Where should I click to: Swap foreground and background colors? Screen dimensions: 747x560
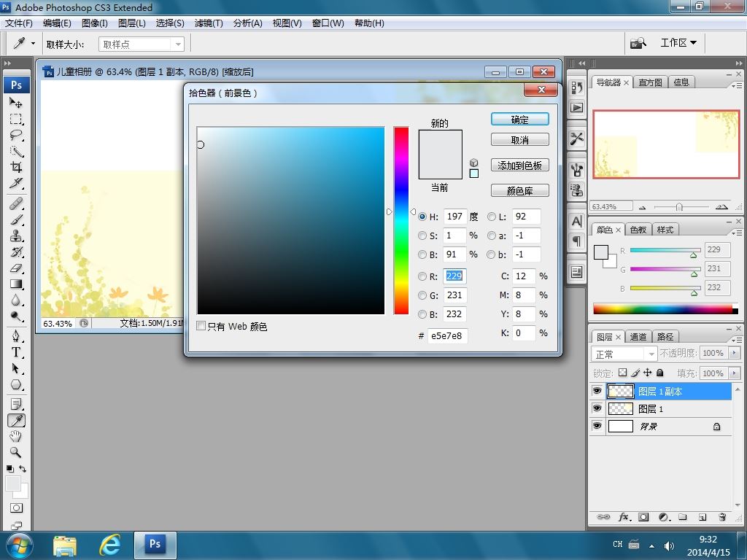[23, 469]
